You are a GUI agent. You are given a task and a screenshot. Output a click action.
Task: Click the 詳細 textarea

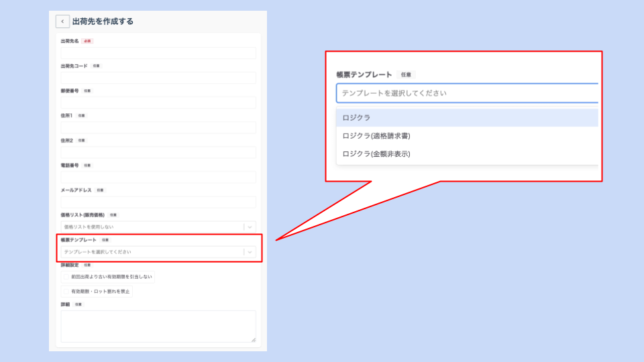coord(158,326)
